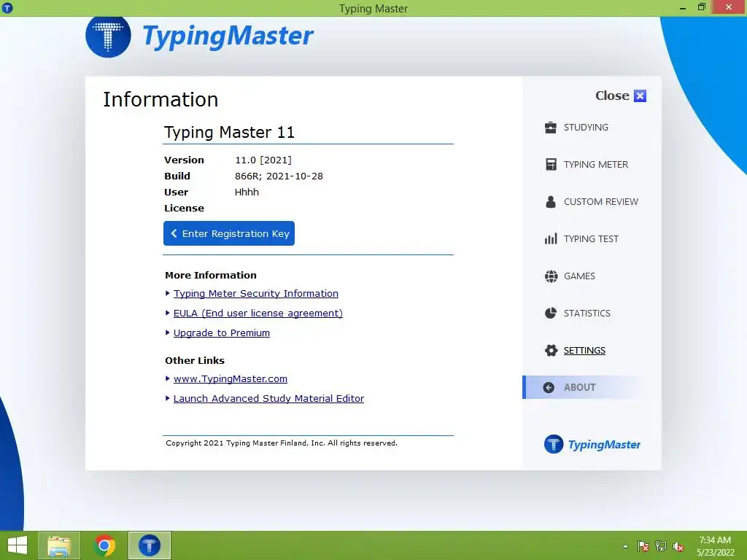Click the Statistics pie chart icon

point(551,313)
